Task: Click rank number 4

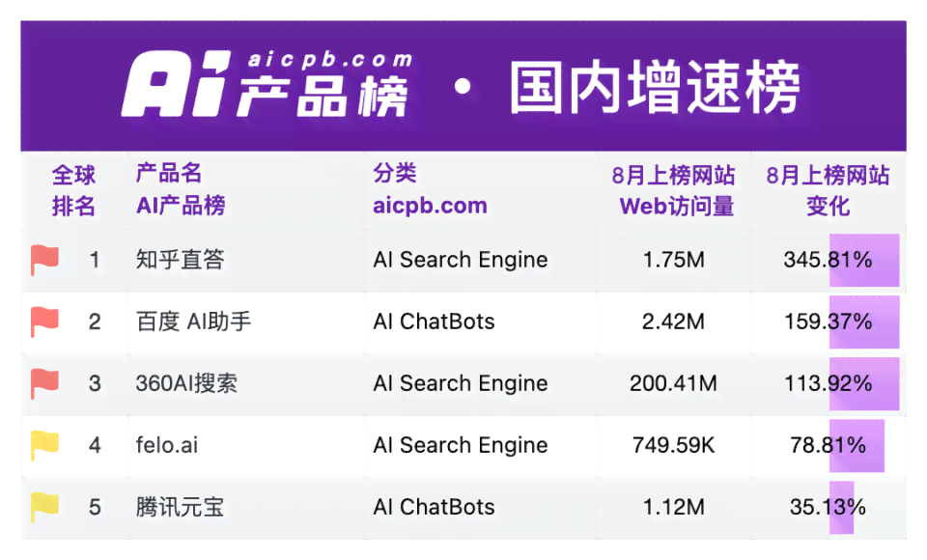Action: pyautogui.click(x=95, y=445)
